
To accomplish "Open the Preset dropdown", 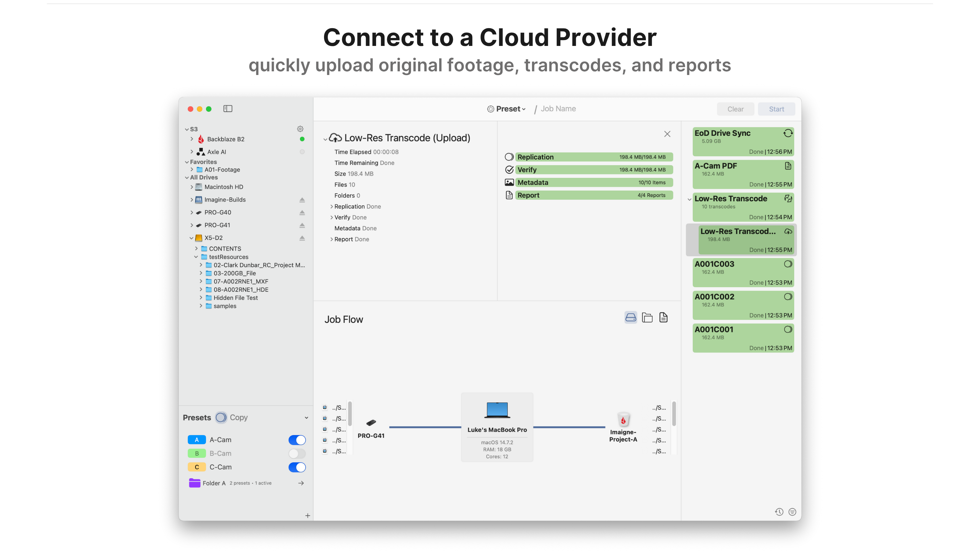I will click(x=506, y=109).
